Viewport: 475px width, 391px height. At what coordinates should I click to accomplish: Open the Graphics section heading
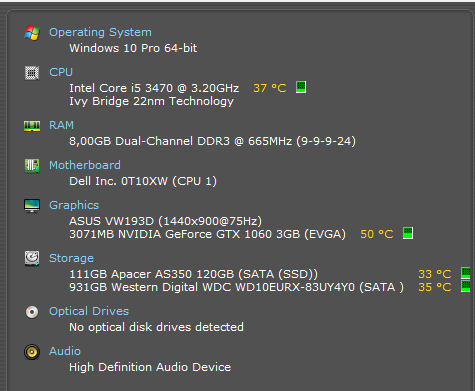[x=74, y=205]
